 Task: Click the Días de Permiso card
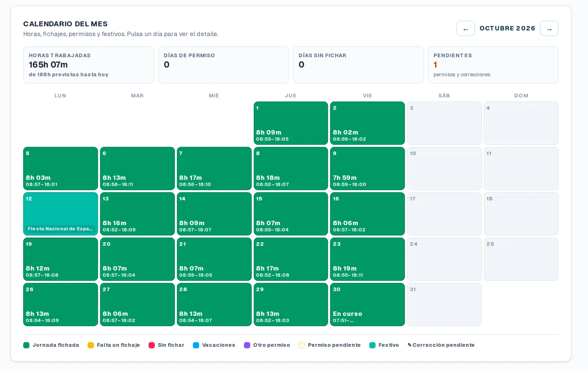point(223,65)
